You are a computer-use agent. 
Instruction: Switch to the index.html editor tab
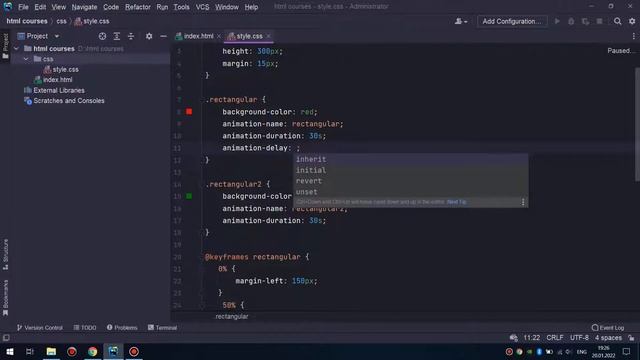tap(198, 36)
